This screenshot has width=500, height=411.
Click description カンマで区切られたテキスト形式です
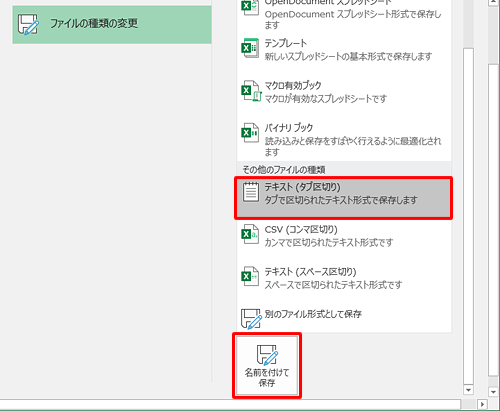329,242
